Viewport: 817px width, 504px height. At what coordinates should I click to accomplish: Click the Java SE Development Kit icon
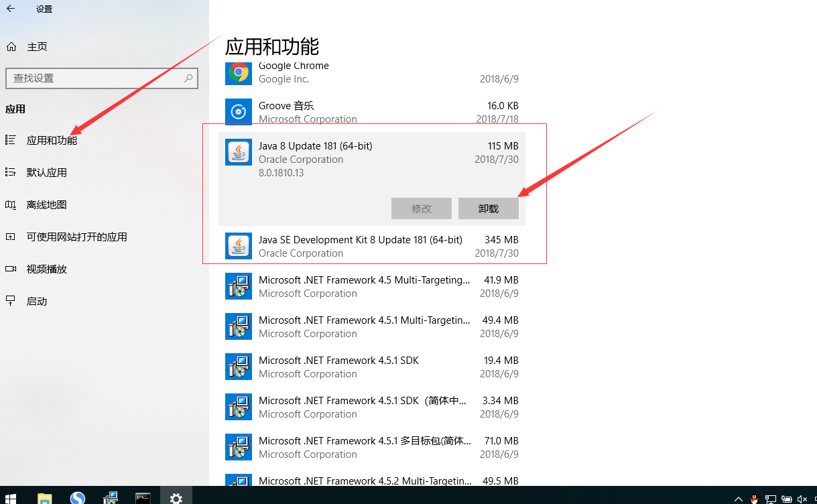(239, 246)
